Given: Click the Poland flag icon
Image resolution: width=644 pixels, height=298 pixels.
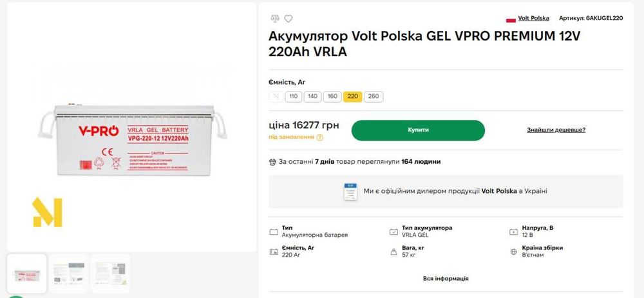Looking at the screenshot, I should pos(511,19).
